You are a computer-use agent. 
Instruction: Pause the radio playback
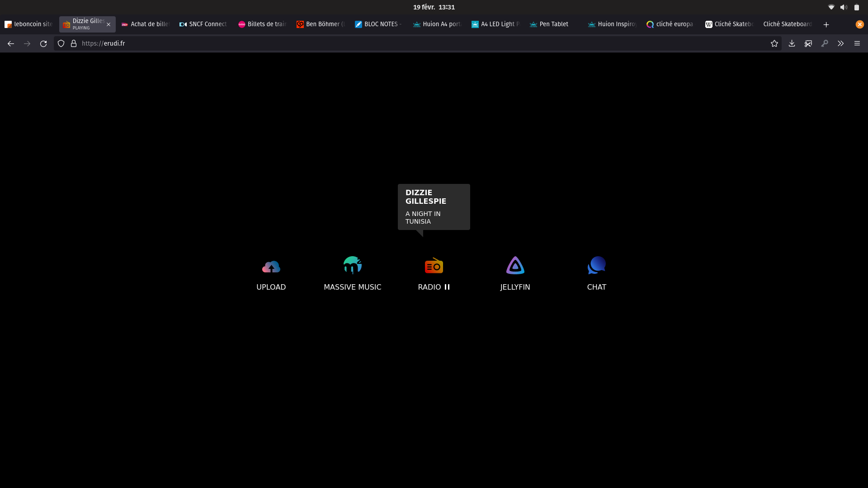[447, 287]
